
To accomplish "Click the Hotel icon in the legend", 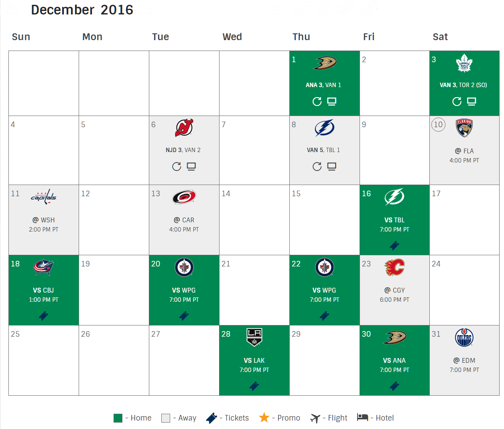I will tap(362, 418).
